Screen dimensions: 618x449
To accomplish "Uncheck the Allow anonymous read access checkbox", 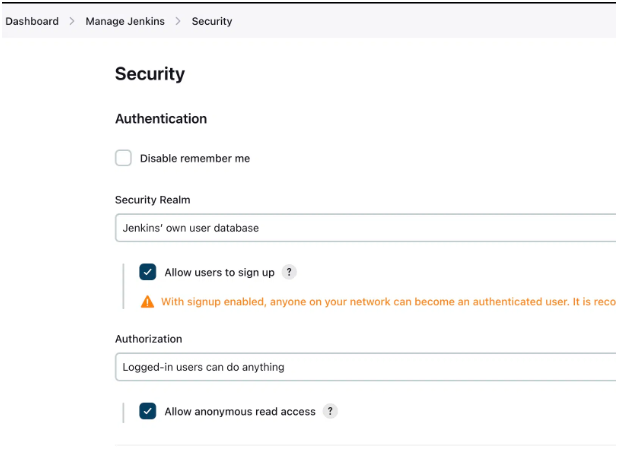I will coord(148,411).
